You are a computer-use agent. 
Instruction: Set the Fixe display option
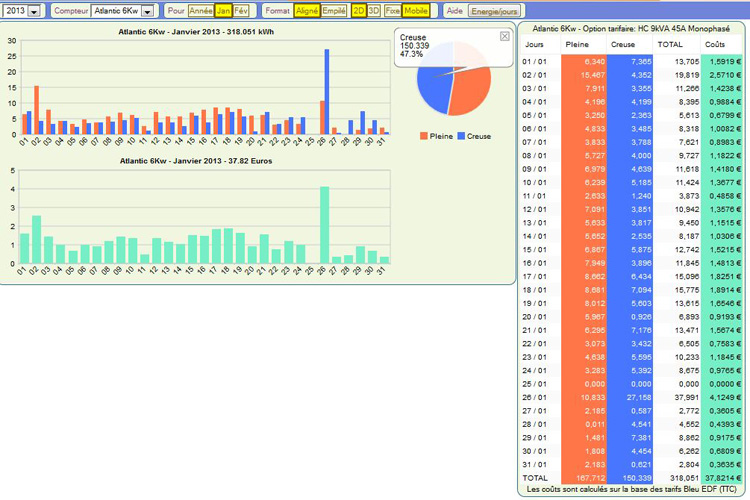(x=392, y=11)
